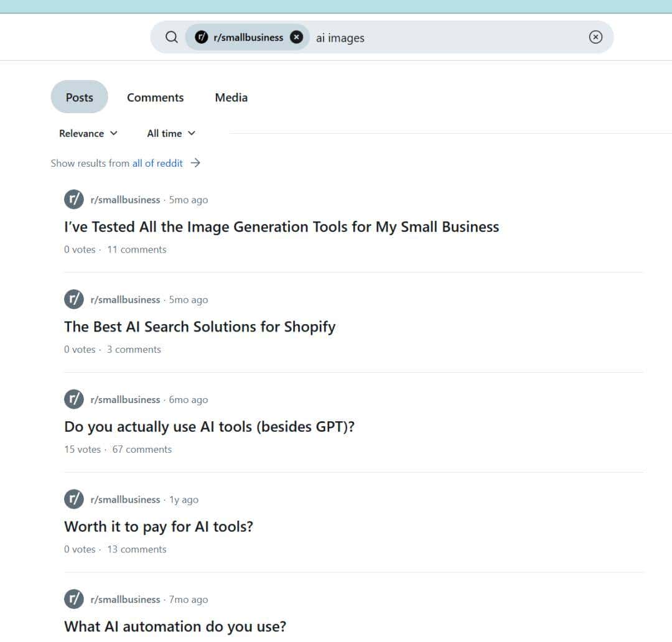Open "What AI automation do you use?" post
This screenshot has width=672, height=642.
tap(175, 626)
